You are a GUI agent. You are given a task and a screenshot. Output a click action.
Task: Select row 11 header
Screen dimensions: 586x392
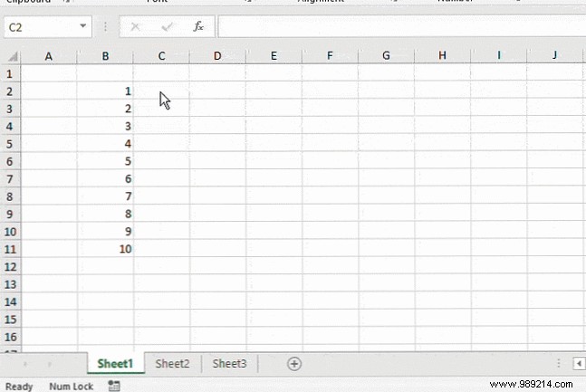click(x=10, y=249)
